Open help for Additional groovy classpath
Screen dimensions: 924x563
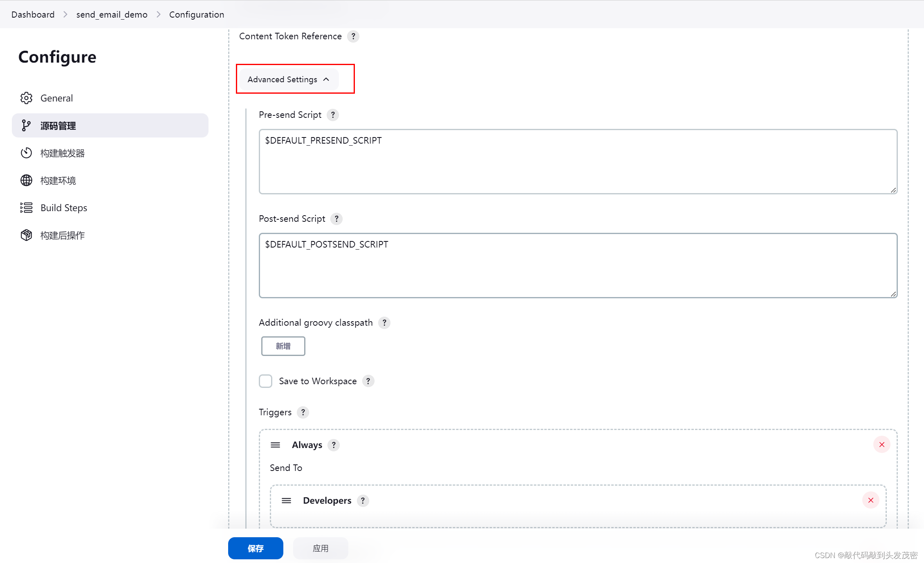(384, 323)
